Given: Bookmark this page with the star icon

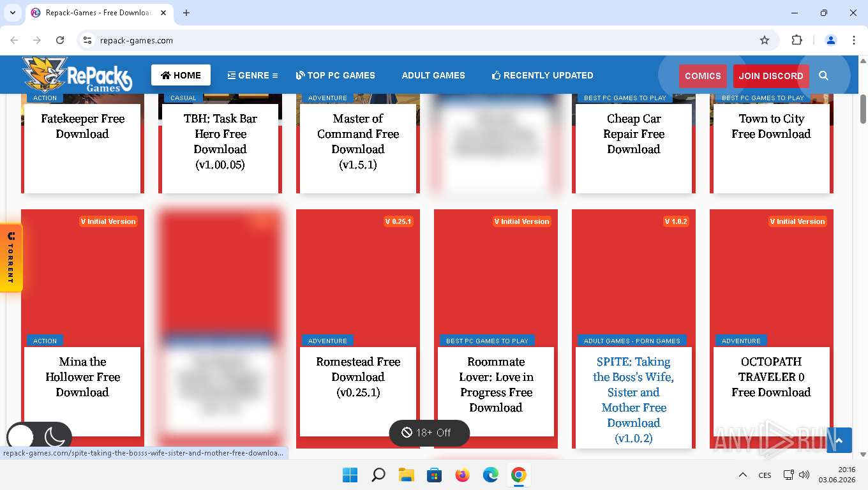Looking at the screenshot, I should coord(765,40).
